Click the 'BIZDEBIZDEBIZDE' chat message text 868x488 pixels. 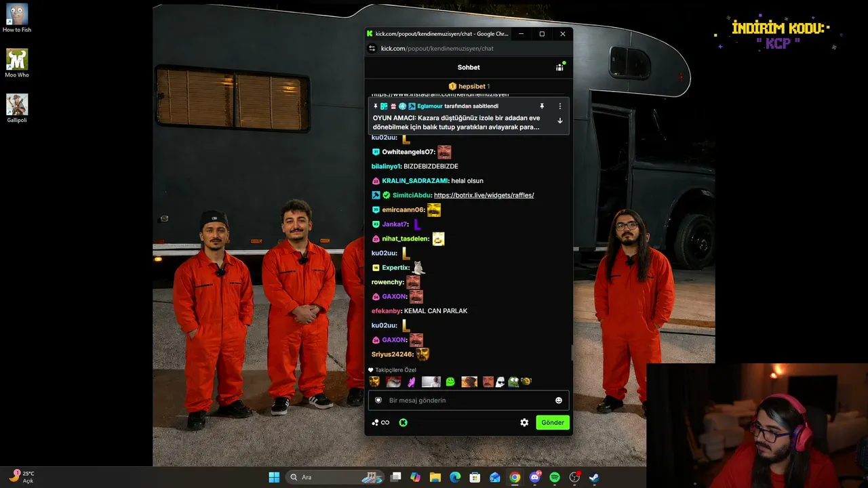pyautogui.click(x=431, y=166)
